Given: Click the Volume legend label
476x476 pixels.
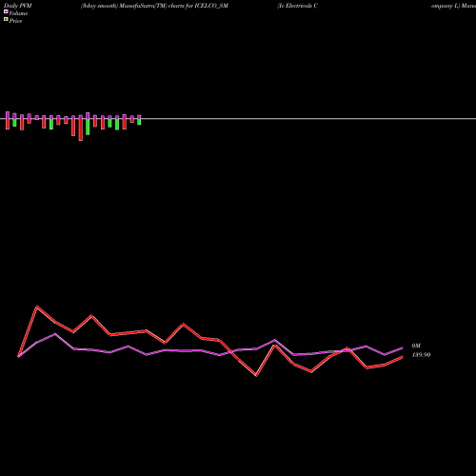Looking at the screenshot, I should point(18,13).
